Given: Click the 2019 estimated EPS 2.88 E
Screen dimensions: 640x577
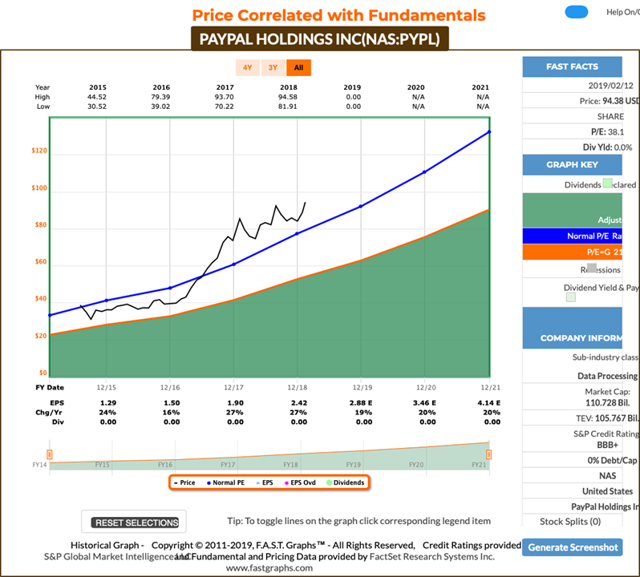Looking at the screenshot, I should tap(361, 403).
